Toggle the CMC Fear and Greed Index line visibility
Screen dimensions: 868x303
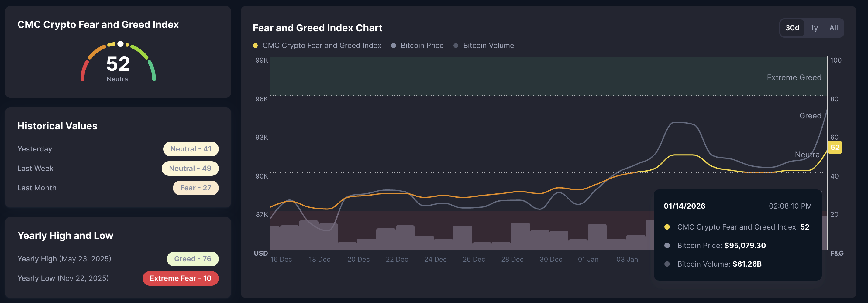[x=322, y=45]
